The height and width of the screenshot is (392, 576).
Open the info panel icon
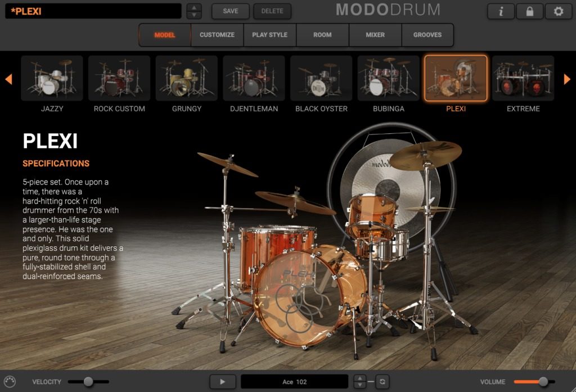tap(501, 11)
